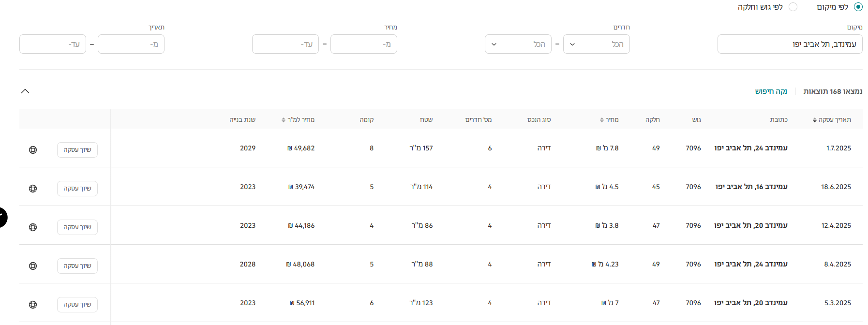Viewport: 868px width, 325px height.
Task: Sort by תאריך עסקה column arrows
Action: 815,120
